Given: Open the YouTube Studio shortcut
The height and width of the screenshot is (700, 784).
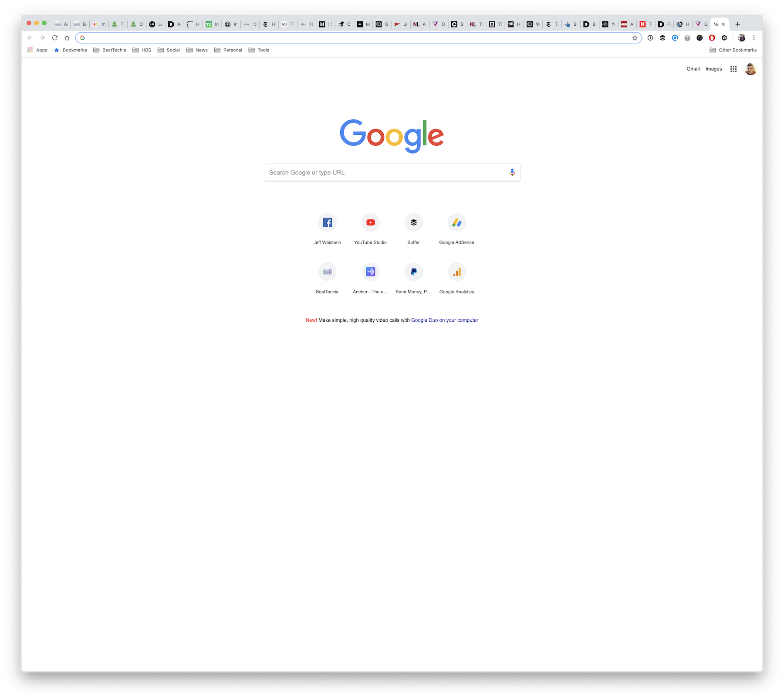Looking at the screenshot, I should click(370, 230).
